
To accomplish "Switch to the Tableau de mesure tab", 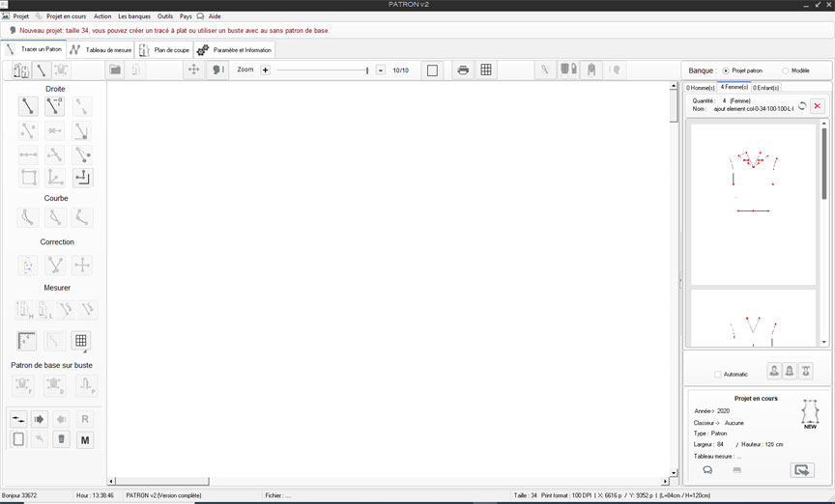I will [x=101, y=49].
